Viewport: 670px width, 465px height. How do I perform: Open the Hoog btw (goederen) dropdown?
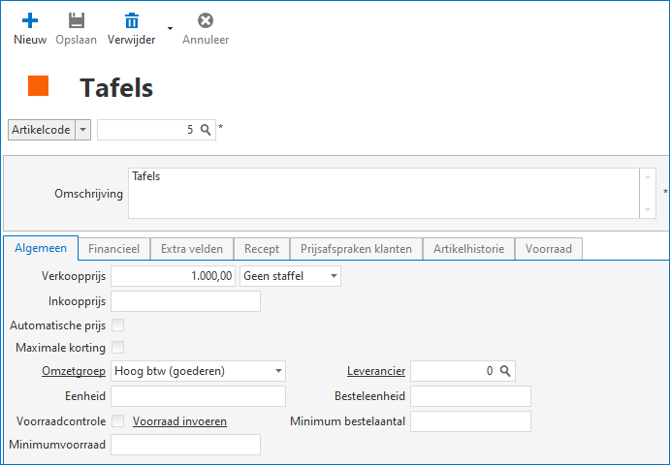pos(198,371)
